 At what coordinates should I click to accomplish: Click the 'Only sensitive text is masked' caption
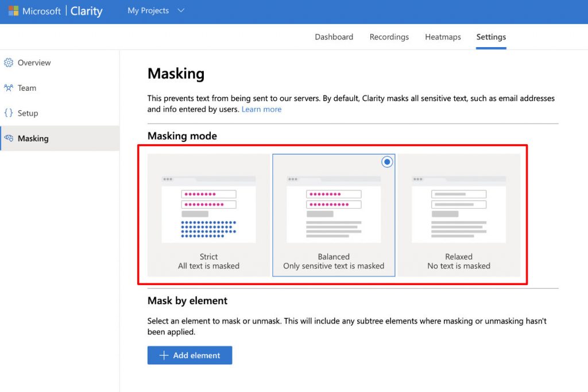tap(334, 266)
